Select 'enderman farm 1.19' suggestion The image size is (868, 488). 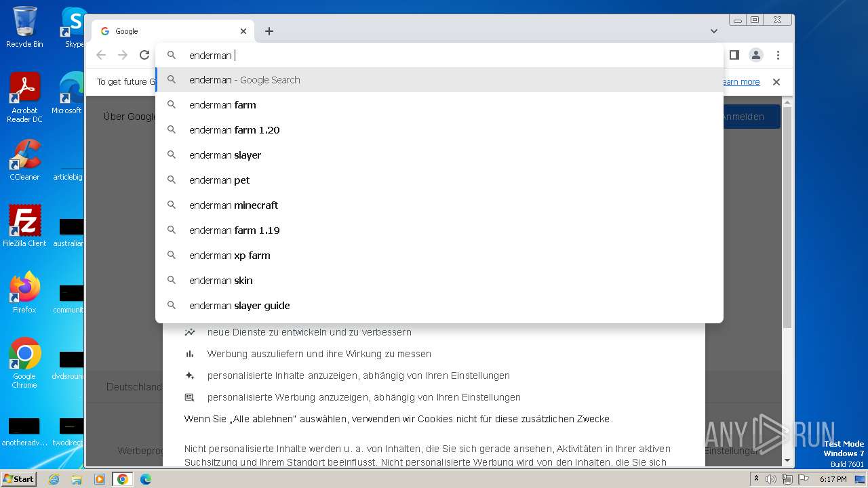tap(439, 230)
